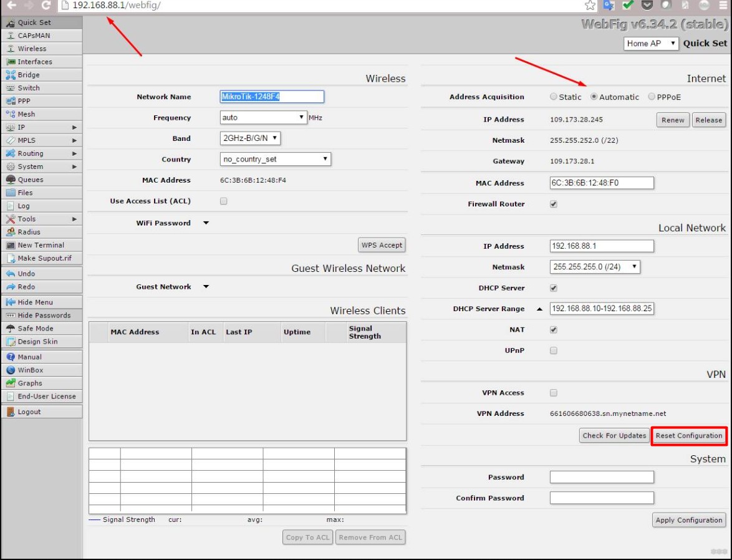Click Local Network IP Address field
732x560 pixels.
(x=602, y=246)
